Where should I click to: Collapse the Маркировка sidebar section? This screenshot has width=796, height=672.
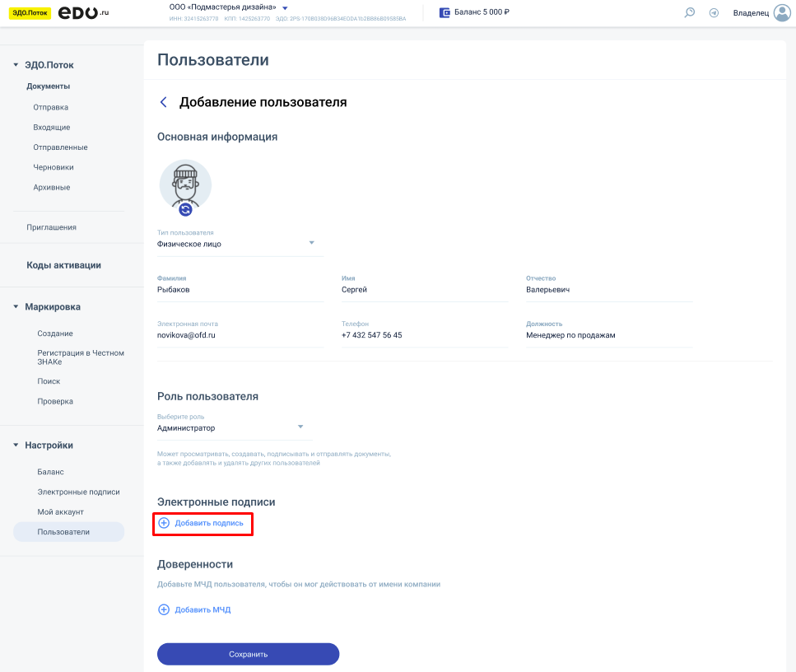tap(16, 307)
